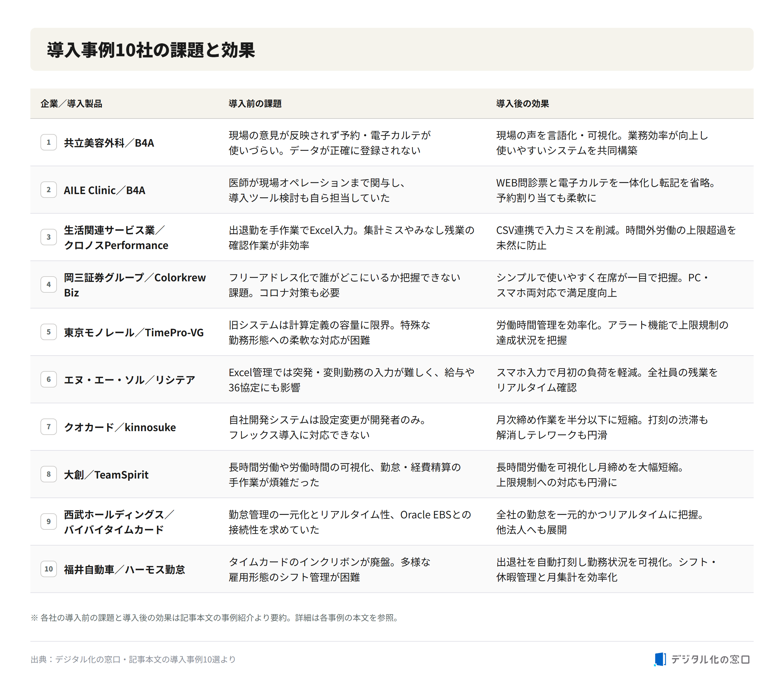Click the 出退社を自動打刻し勤務状況 effect text
This screenshot has height=696, width=784.
click(x=607, y=570)
